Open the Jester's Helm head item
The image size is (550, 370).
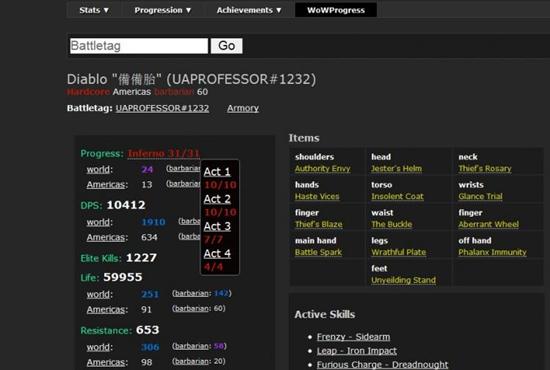point(396,169)
